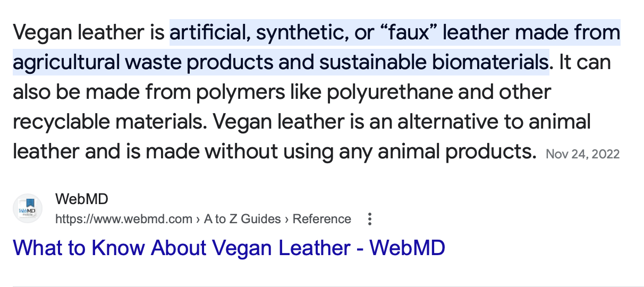The width and height of the screenshot is (644, 287).
Task: Click the WebMD favicon logo
Action: coord(27,208)
